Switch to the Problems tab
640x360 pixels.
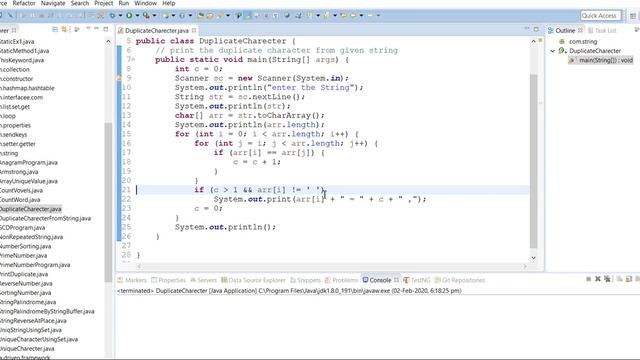(341, 280)
